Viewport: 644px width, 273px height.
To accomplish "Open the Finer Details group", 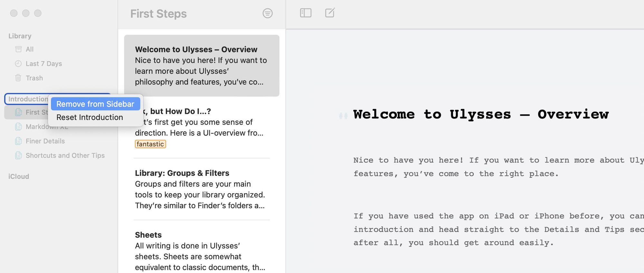I will (x=45, y=141).
